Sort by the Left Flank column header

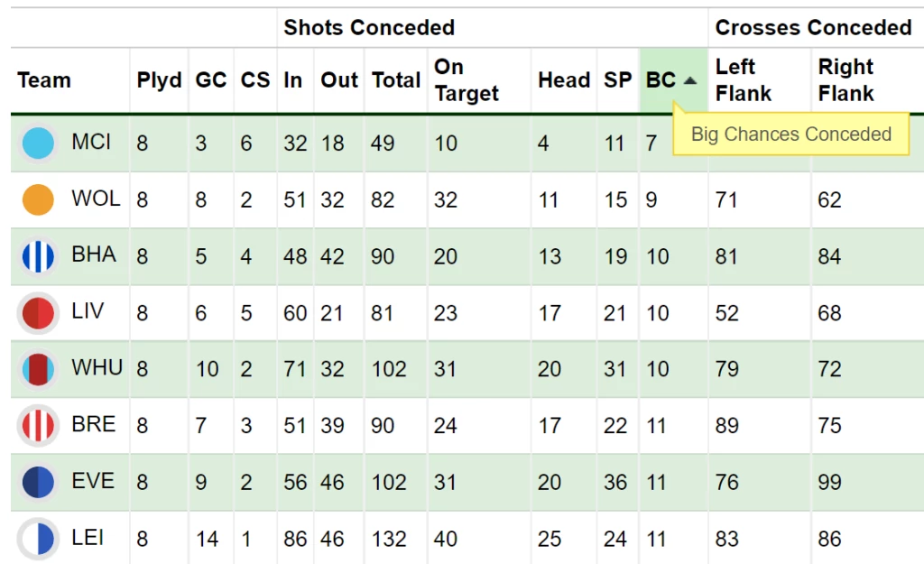pyautogui.click(x=744, y=80)
